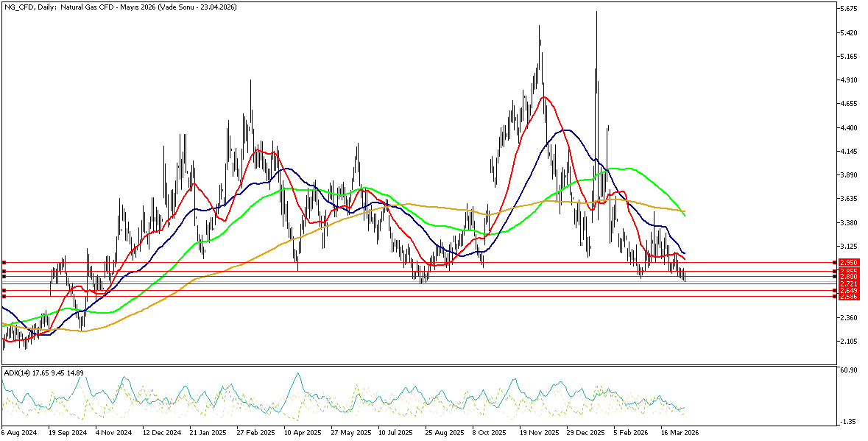Click the 2.721 red price tag
Screen dimensions: 868x441
click(x=849, y=283)
